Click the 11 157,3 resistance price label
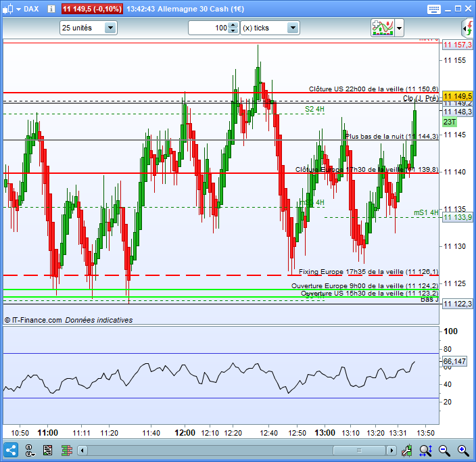Screen dimensions: 476x462 pos(458,45)
